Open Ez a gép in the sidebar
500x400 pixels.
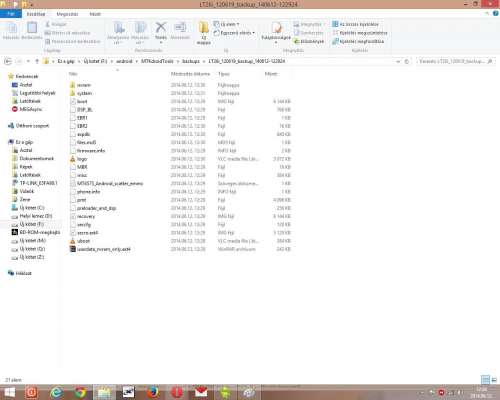click(x=21, y=142)
